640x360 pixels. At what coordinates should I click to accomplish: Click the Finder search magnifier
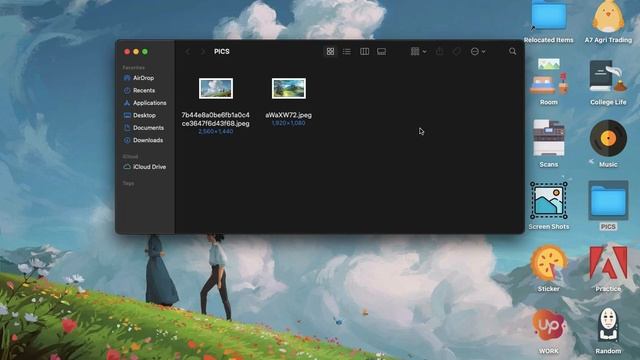513,51
